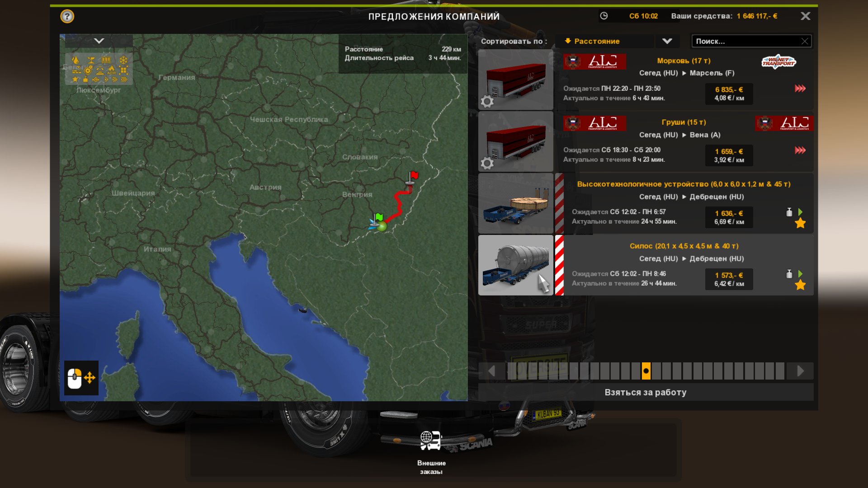The image size is (868, 488).
Task: Select the Морковь (17 т) job offer
Action: click(684, 80)
